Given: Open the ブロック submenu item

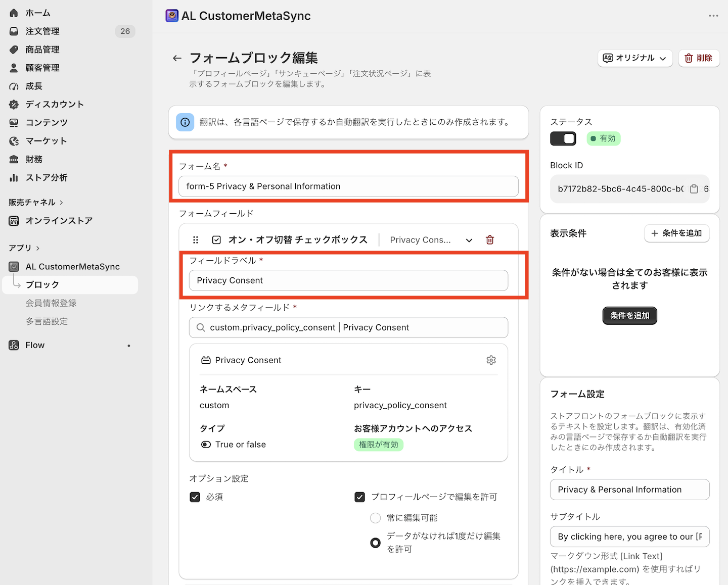Looking at the screenshot, I should (70, 285).
